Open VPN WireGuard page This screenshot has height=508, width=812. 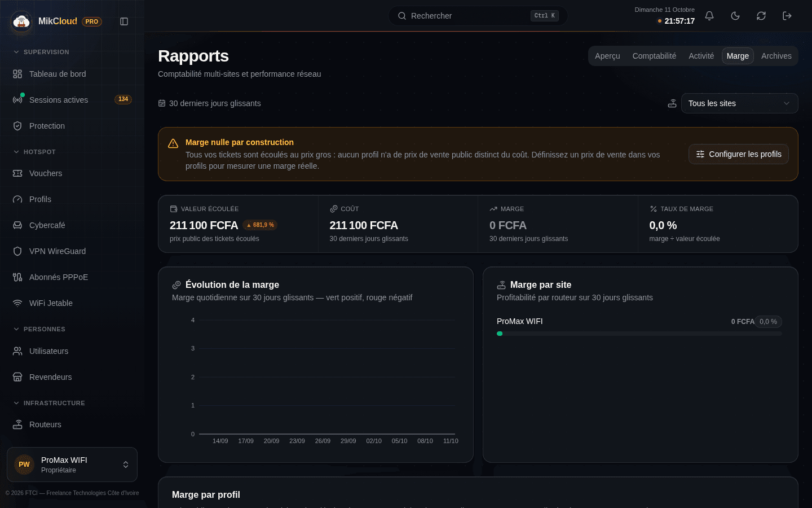pos(72,251)
